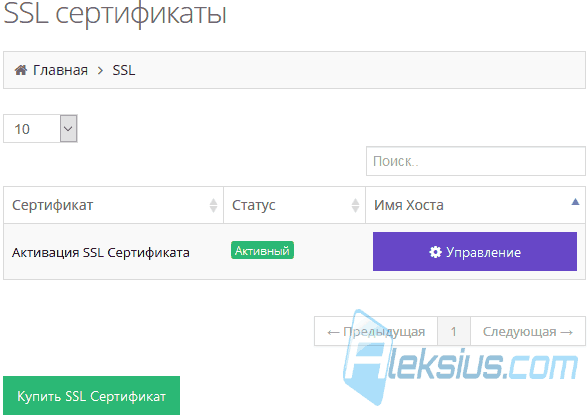The width and height of the screenshot is (588, 416).
Task: Click the SSL сертификаты page heading
Action: click(115, 14)
